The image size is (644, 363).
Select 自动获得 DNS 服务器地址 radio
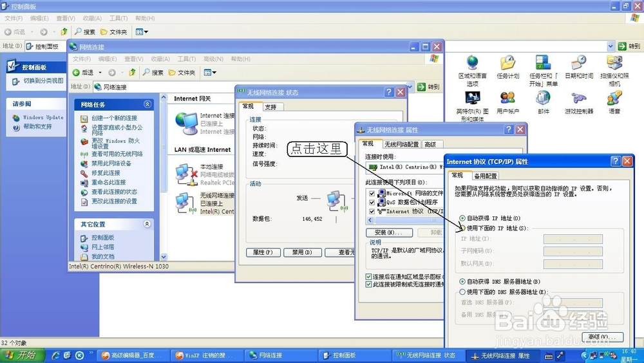coord(462,282)
